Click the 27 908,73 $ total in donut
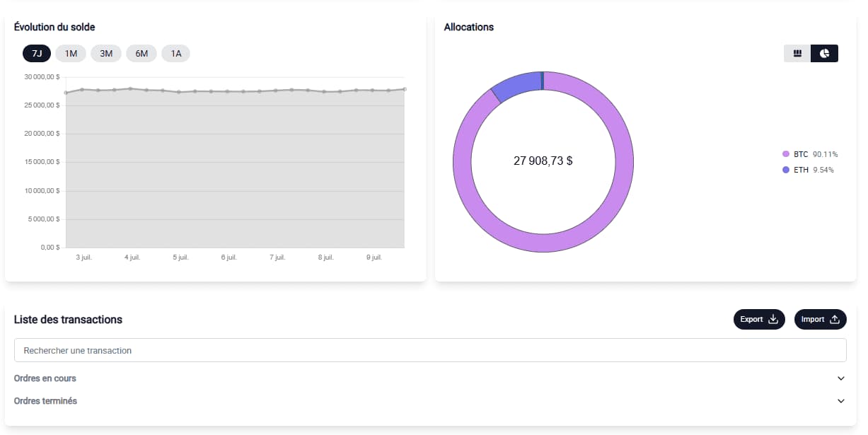The image size is (868, 435). pyautogui.click(x=543, y=161)
